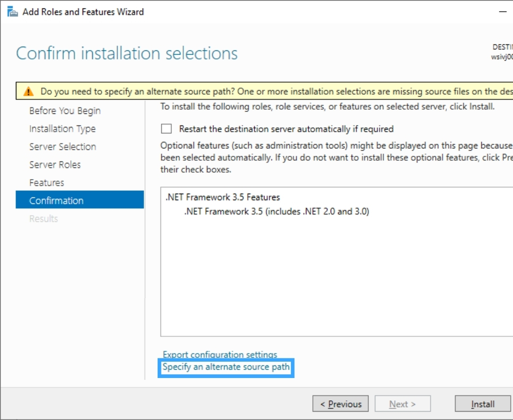This screenshot has height=420, width=513.
Task: Minimize the Add Roles and Features Wizard
Action: coord(503,12)
